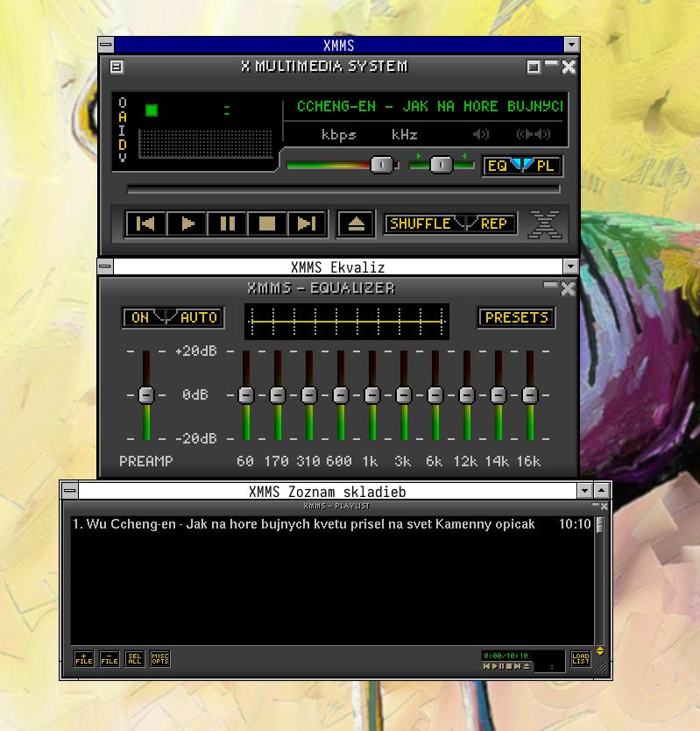Click the balance slider knob
Viewport: 700px width, 731px height.
point(441,165)
